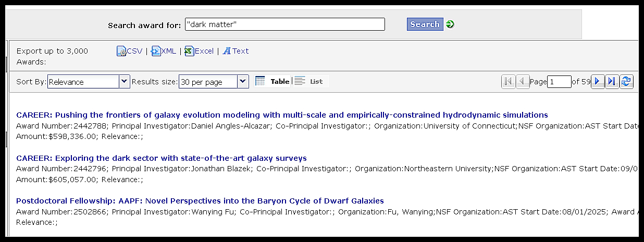Click the search award text field
644x242 pixels.
pos(284,24)
